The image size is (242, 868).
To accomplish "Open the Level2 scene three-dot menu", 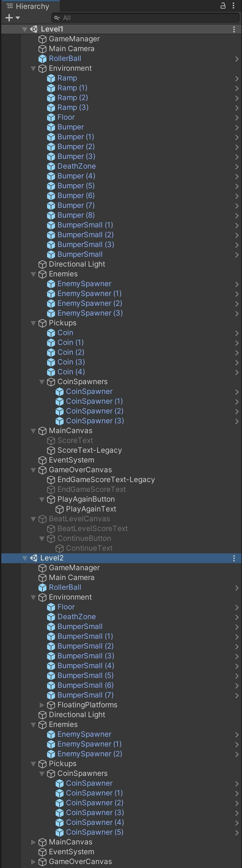I will (234, 558).
